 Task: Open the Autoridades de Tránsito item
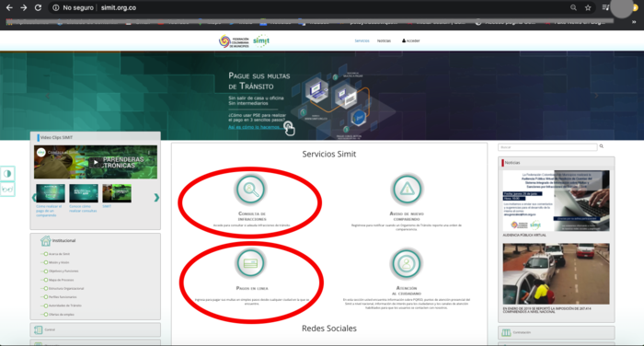tap(65, 306)
